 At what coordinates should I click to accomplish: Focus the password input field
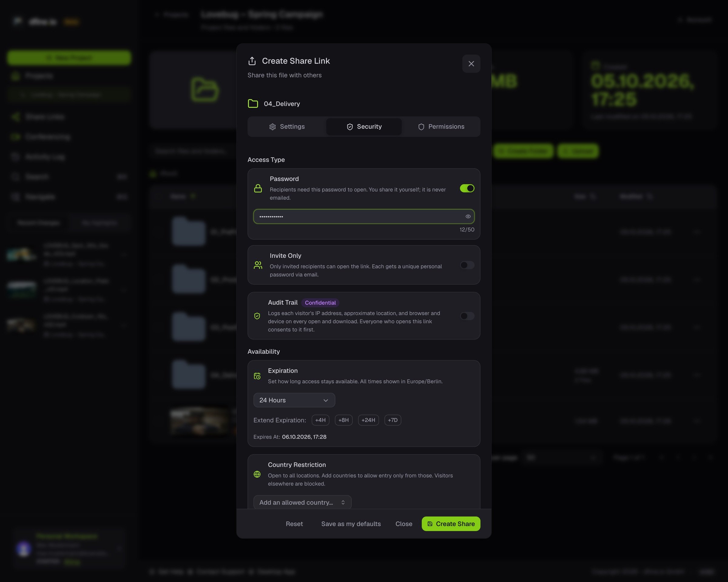click(x=364, y=217)
